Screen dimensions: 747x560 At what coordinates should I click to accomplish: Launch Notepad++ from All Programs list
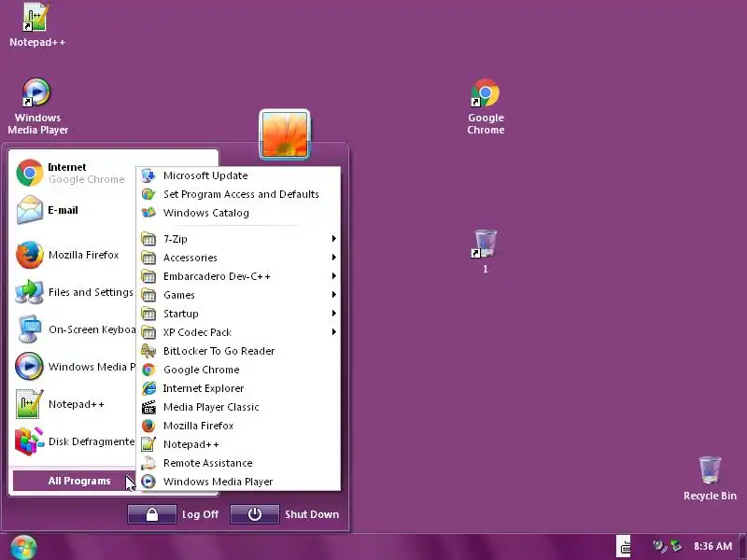(238, 444)
